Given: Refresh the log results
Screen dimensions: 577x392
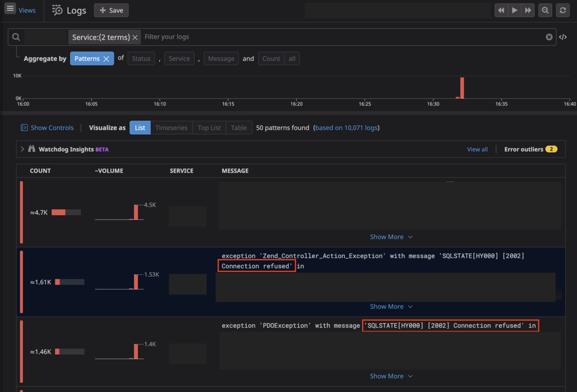Looking at the screenshot, I should point(563,10).
